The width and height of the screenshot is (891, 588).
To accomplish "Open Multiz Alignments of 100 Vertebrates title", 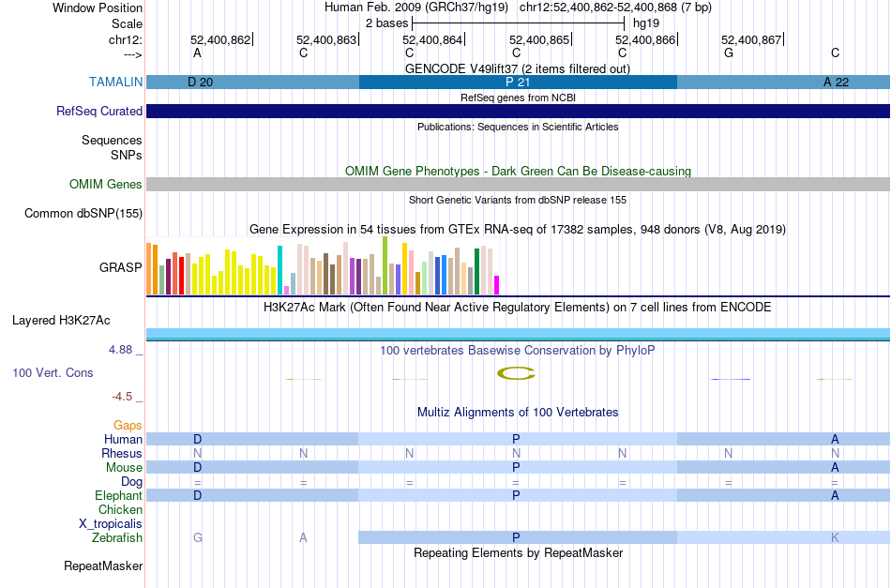I will [x=518, y=412].
